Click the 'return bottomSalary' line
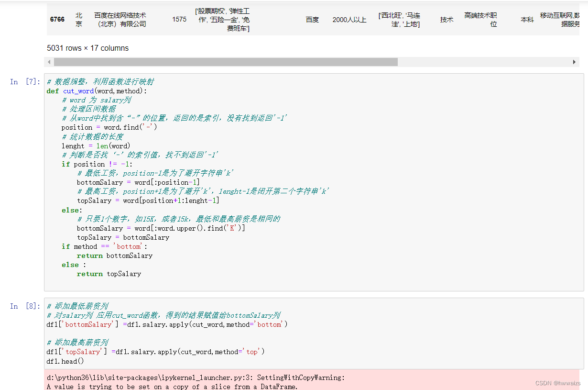The image size is (588, 390). pyautogui.click(x=115, y=256)
